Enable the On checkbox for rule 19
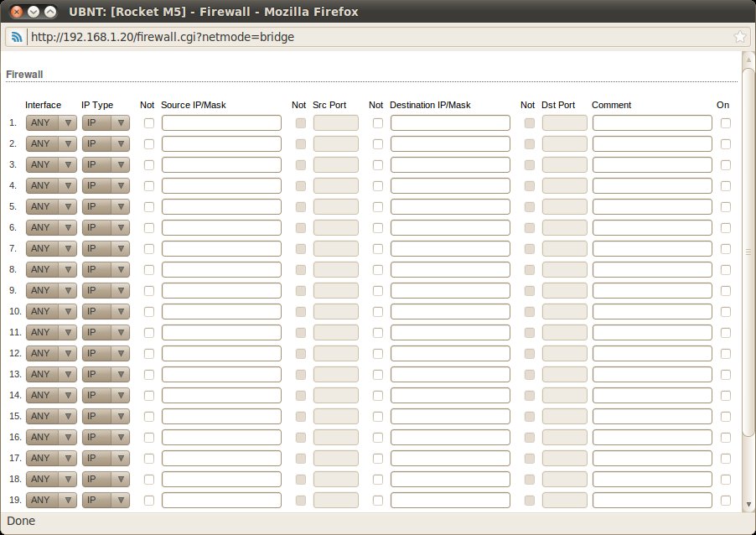This screenshot has width=756, height=535. tap(726, 501)
